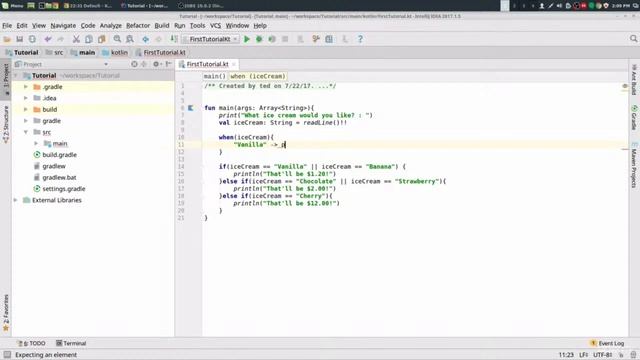Image resolution: width=640 pixels, height=360 pixels.
Task: Collapse the Tutorial root tree node
Action: point(16,76)
